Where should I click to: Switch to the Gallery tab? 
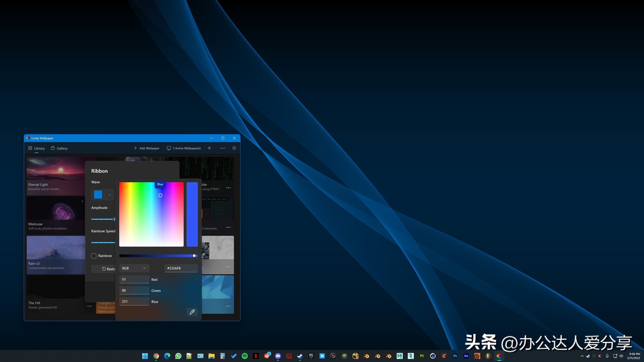pyautogui.click(x=62, y=148)
